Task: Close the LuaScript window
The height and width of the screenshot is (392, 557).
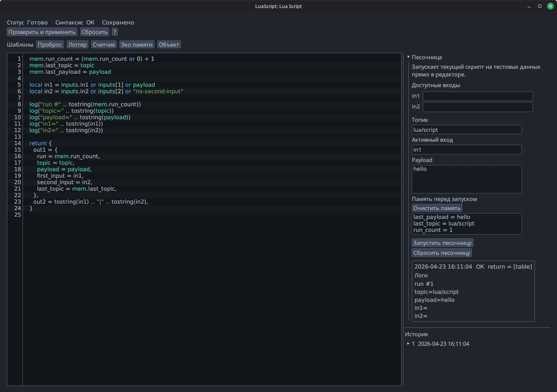Action: click(x=551, y=6)
